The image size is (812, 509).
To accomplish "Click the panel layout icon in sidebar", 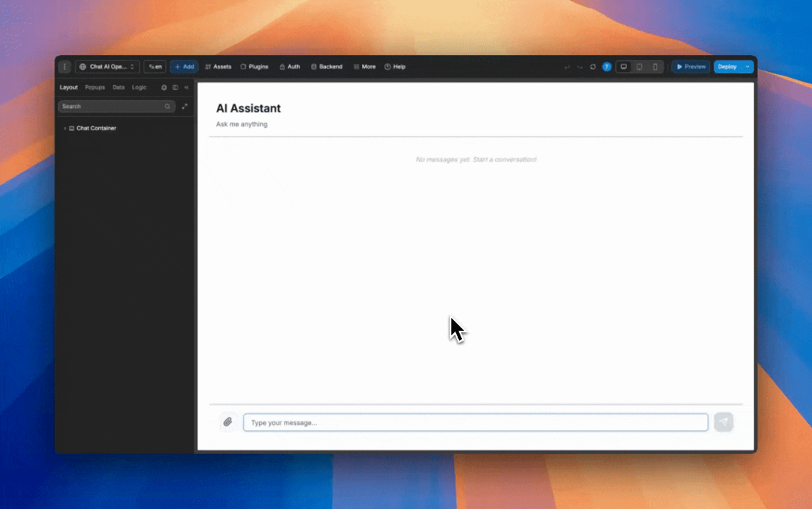I will 175,88.
